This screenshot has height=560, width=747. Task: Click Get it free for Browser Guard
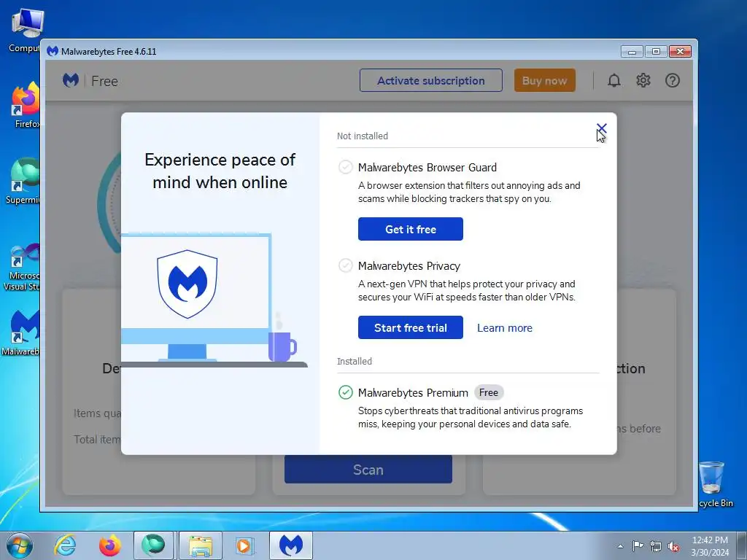[410, 229]
